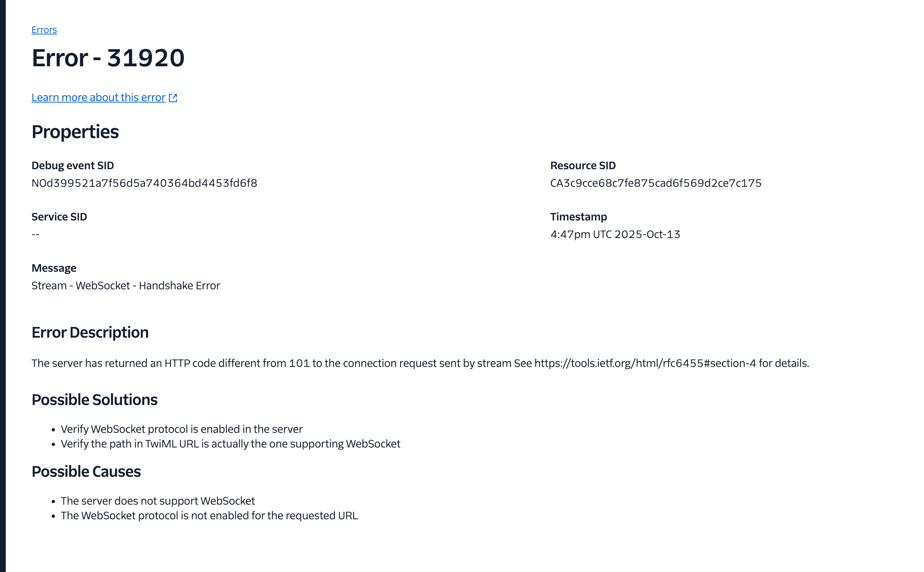Click the external link icon beside Learn more
Viewport: 924px width, 572px height.
173,98
